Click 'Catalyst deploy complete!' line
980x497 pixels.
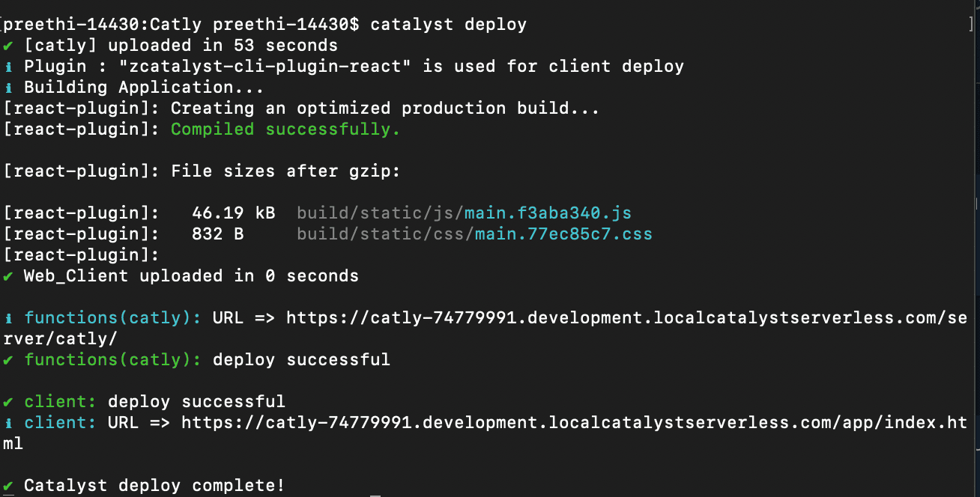[x=154, y=486]
